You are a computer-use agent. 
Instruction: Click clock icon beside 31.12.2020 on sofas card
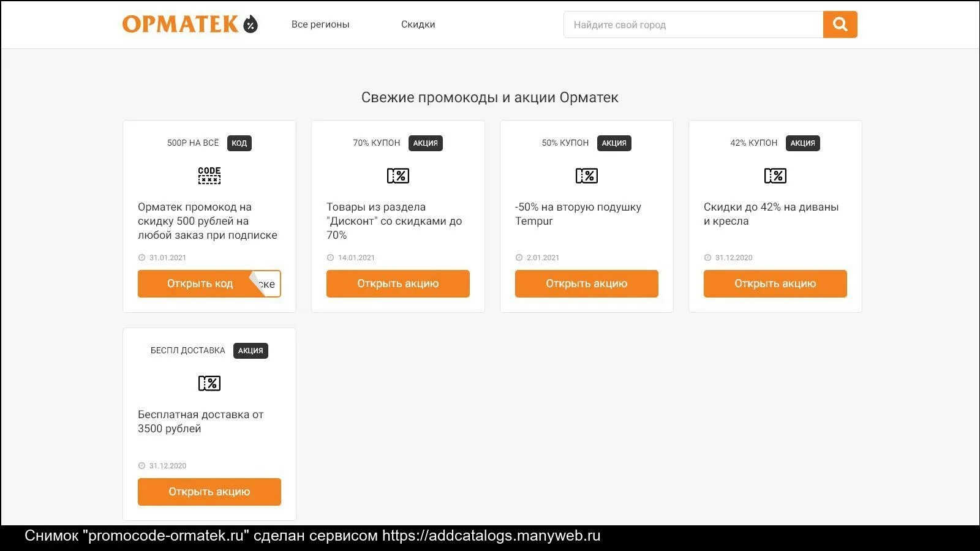pos(707,258)
